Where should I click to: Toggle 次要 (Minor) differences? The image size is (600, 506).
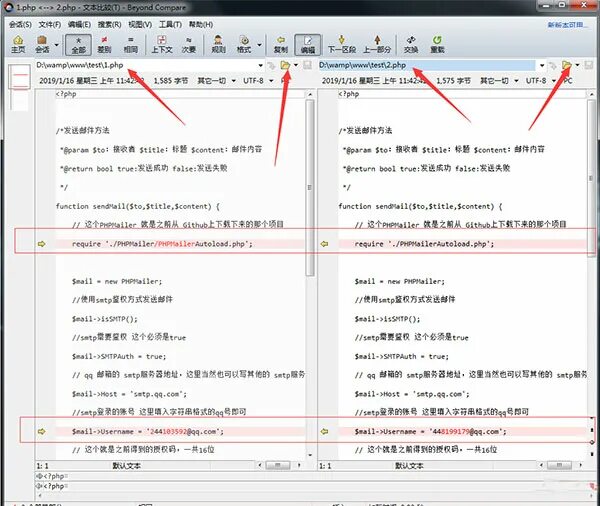(x=189, y=44)
